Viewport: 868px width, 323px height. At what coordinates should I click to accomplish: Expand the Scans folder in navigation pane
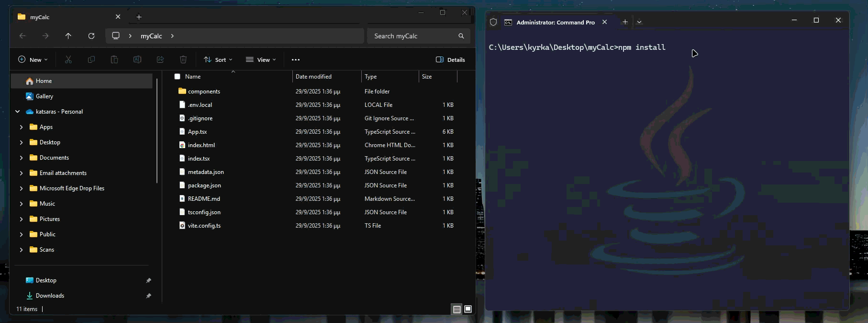tap(21, 250)
